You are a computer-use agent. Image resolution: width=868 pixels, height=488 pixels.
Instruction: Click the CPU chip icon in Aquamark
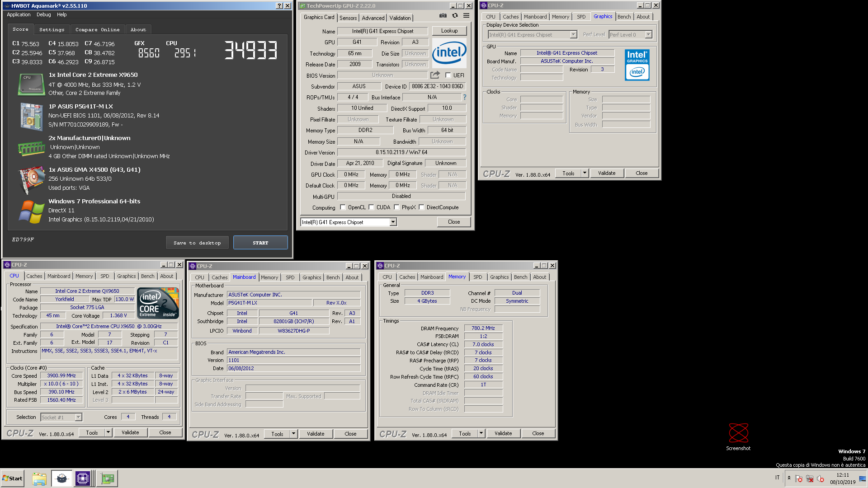coord(31,84)
